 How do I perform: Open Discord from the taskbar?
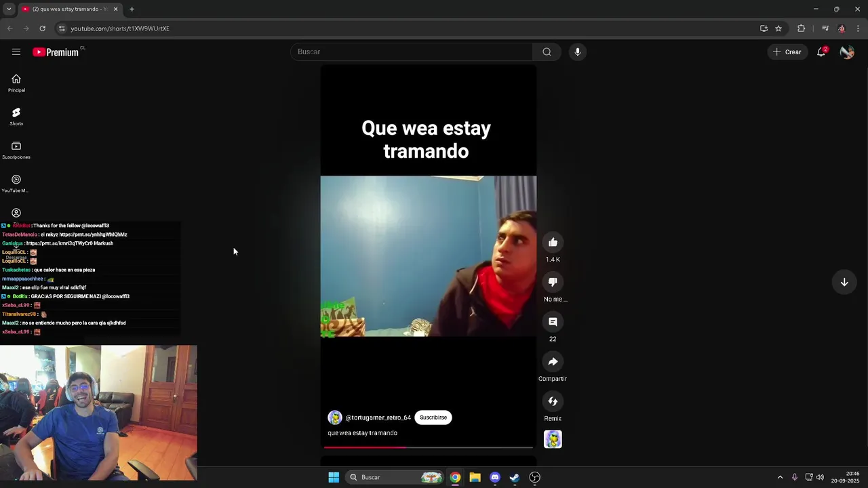pyautogui.click(x=495, y=477)
